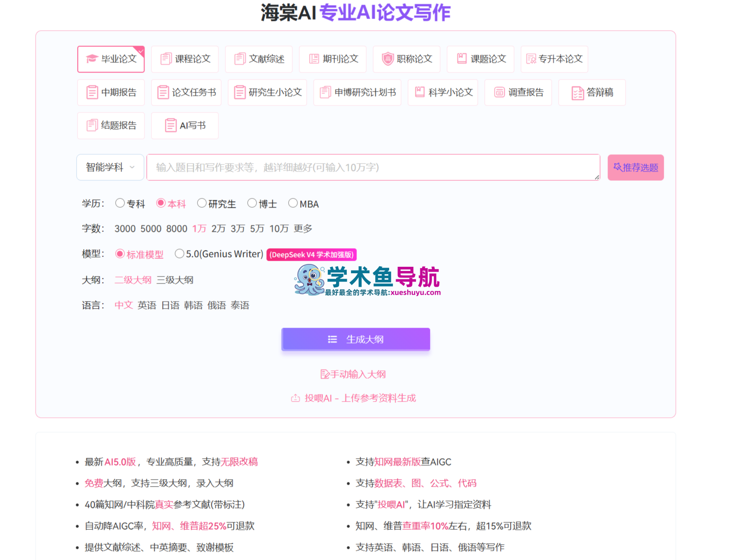Open the 科学小论文 tab
Viewport: 735px width, 560px height.
pyautogui.click(x=443, y=92)
